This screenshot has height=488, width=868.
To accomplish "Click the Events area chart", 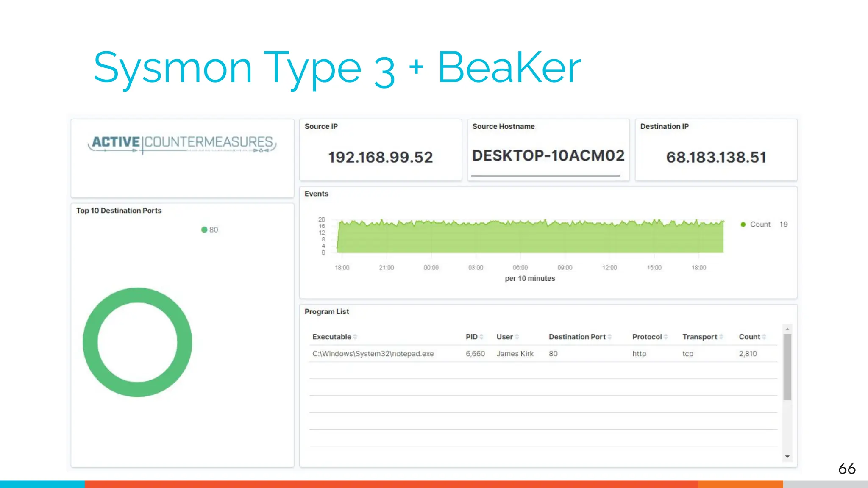I will 530,237.
